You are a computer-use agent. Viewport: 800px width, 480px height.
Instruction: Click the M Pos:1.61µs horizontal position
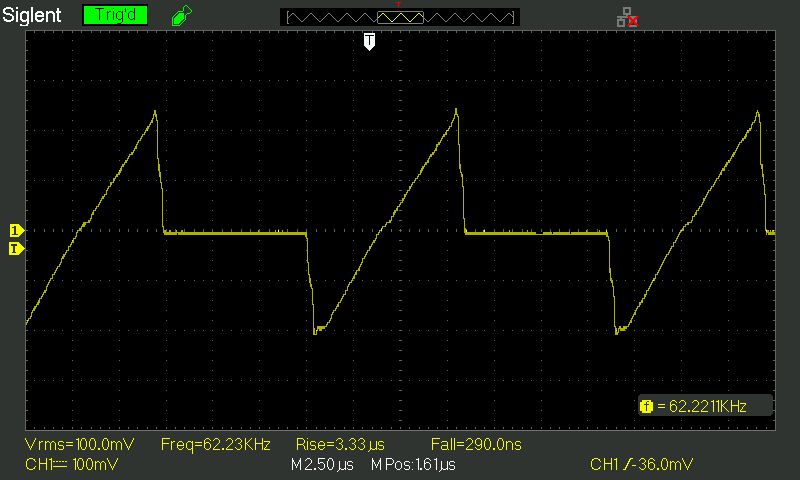(413, 465)
